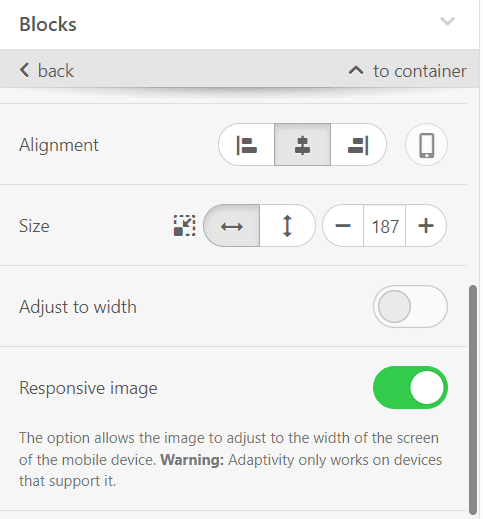Click the reset size dashed-square icon
Viewport: 483px width, 519px height.
tap(184, 226)
